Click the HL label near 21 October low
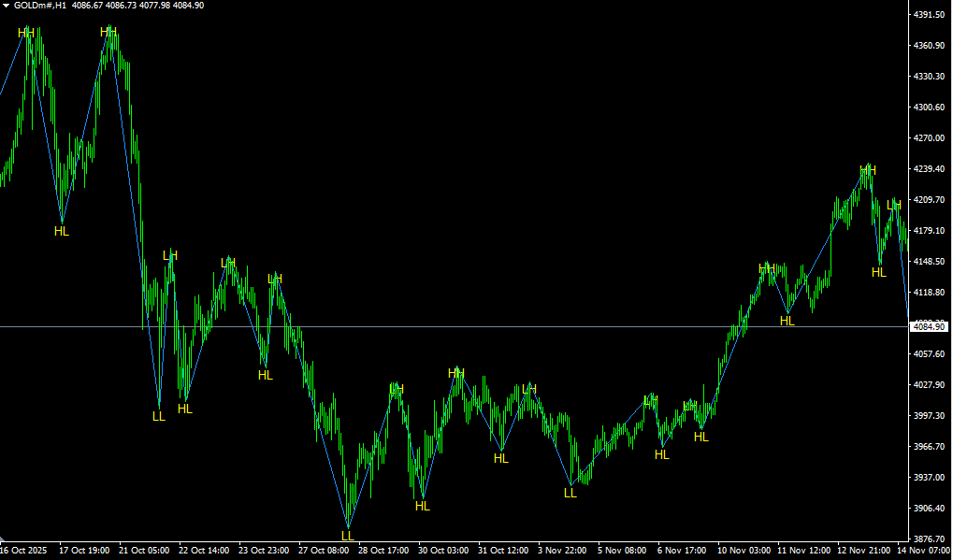The image size is (953, 560). [x=184, y=409]
